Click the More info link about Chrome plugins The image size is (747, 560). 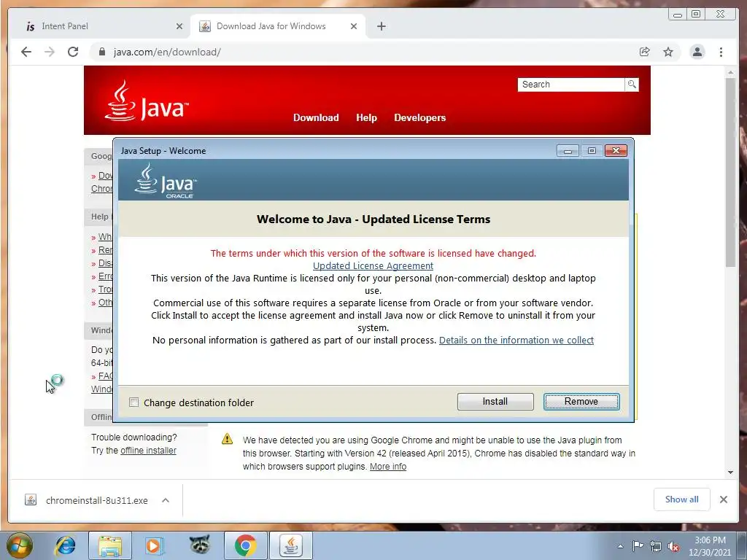coord(388,467)
